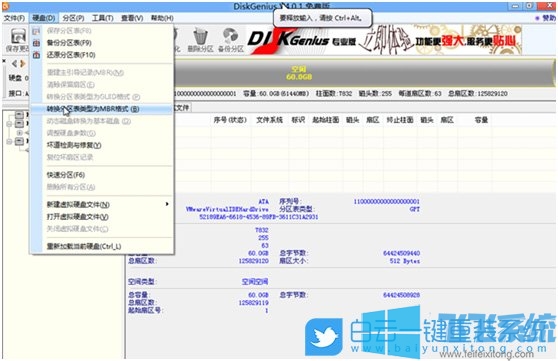
Task: Click the DiskGenius 专业版 advertisement banner
Action: tap(384, 40)
